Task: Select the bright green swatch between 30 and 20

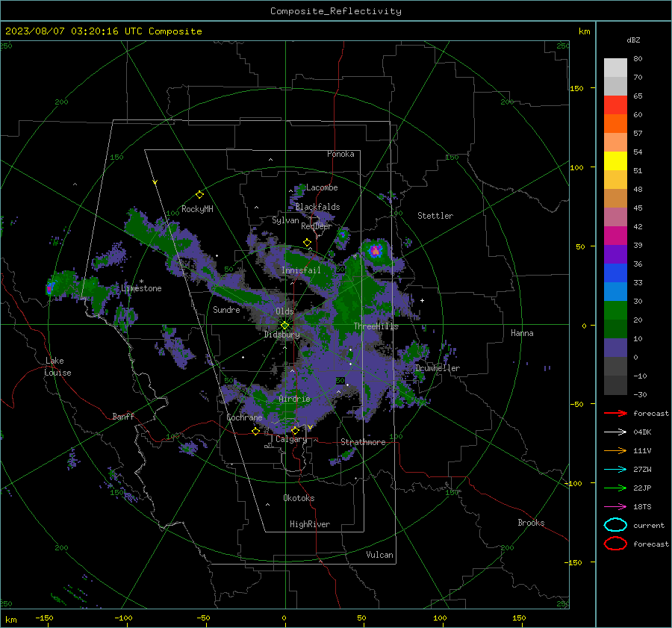Action: 615,311
